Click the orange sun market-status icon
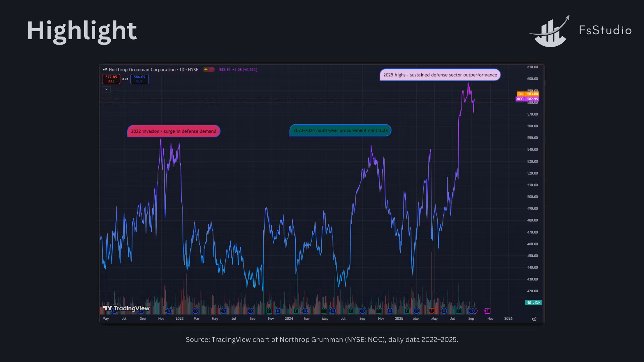Image resolution: width=644 pixels, height=362 pixels. coord(206,70)
